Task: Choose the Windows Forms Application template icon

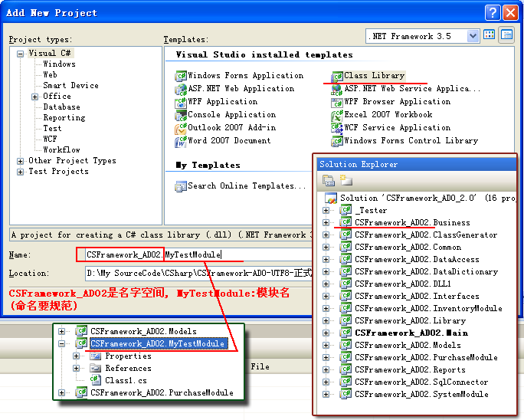Action: [181, 76]
